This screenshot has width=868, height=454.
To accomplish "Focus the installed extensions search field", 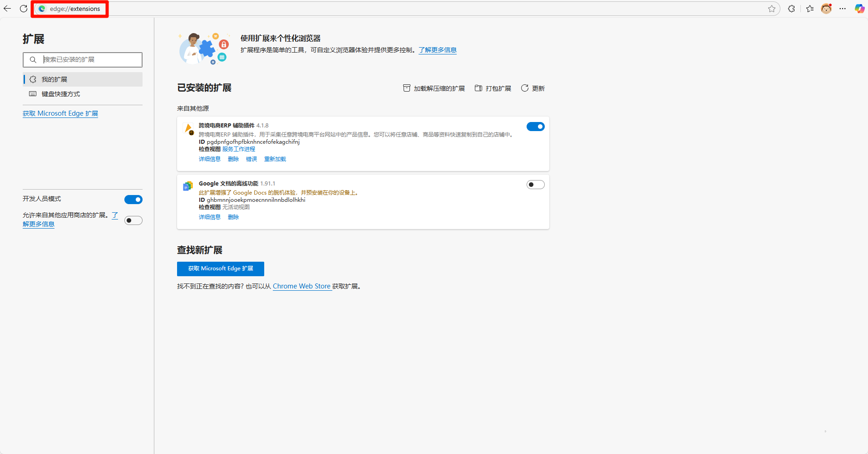I will point(83,60).
